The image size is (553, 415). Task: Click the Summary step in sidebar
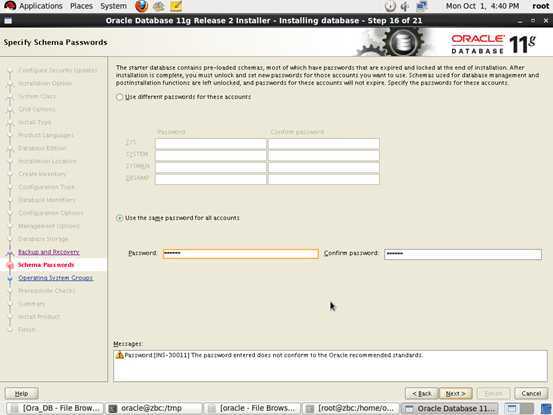31,304
